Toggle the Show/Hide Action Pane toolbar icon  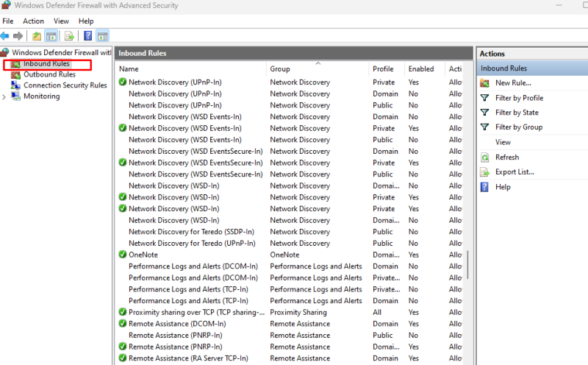[102, 36]
